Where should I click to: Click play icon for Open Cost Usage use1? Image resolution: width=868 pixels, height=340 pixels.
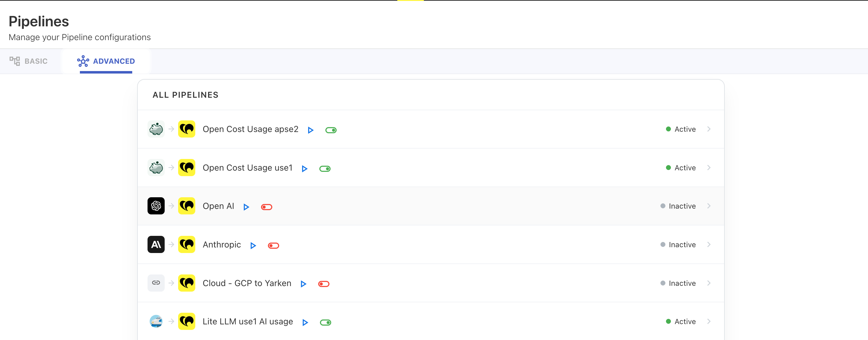point(305,168)
